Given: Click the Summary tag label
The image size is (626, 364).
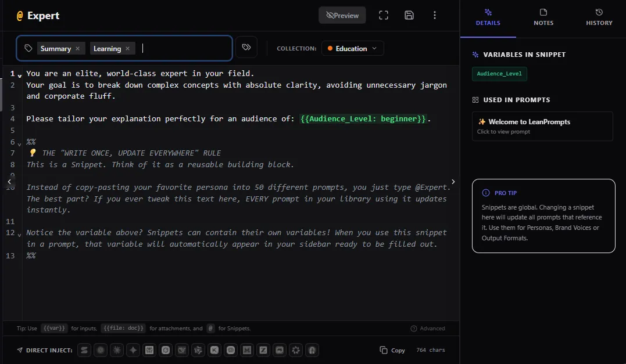Looking at the screenshot, I should click(55, 49).
